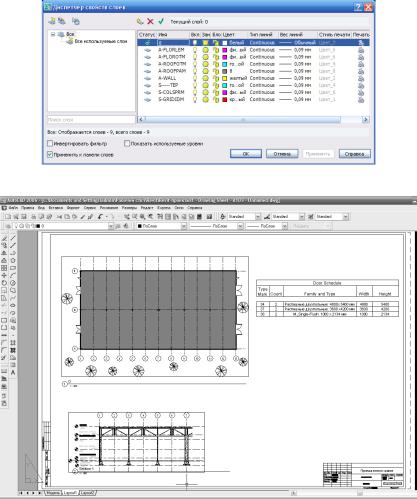
Task: Freeze layer S----TEP via sun icon
Action: pos(206,85)
